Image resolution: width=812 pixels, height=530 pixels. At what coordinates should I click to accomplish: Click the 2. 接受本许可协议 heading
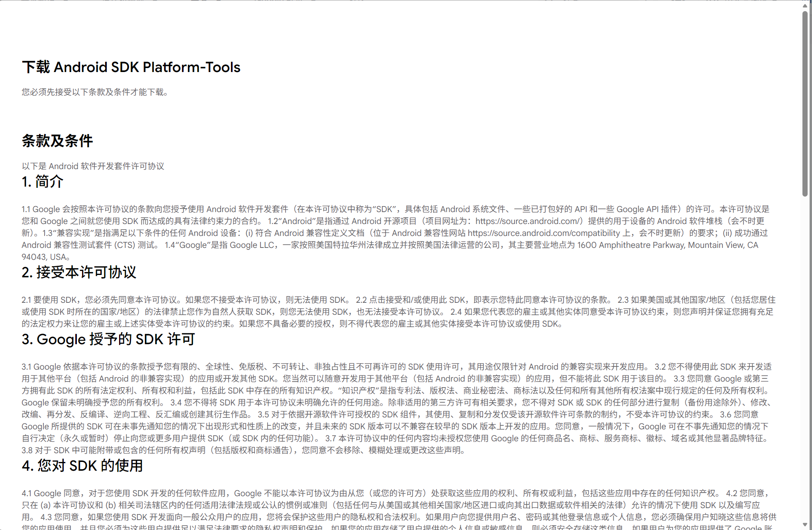click(x=79, y=273)
